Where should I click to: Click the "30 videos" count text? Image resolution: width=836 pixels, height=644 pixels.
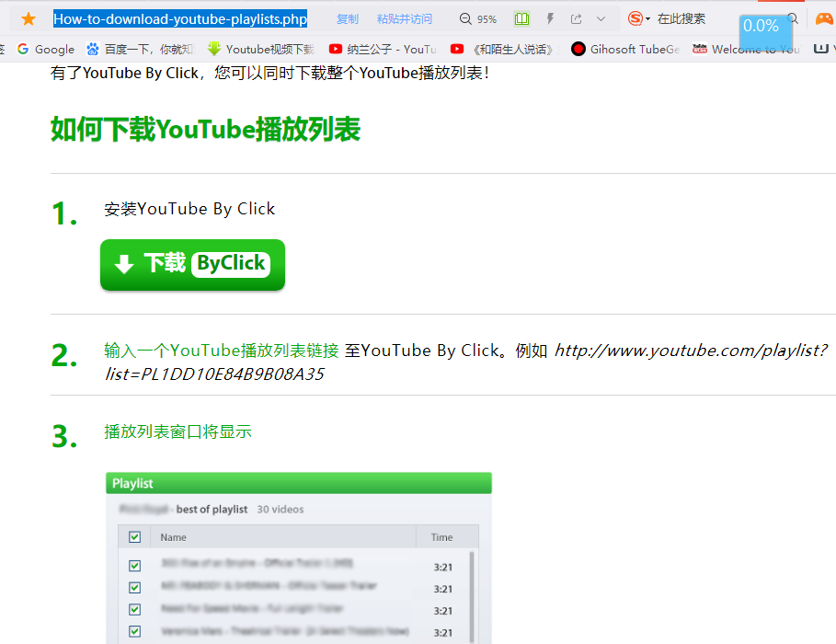(x=281, y=510)
